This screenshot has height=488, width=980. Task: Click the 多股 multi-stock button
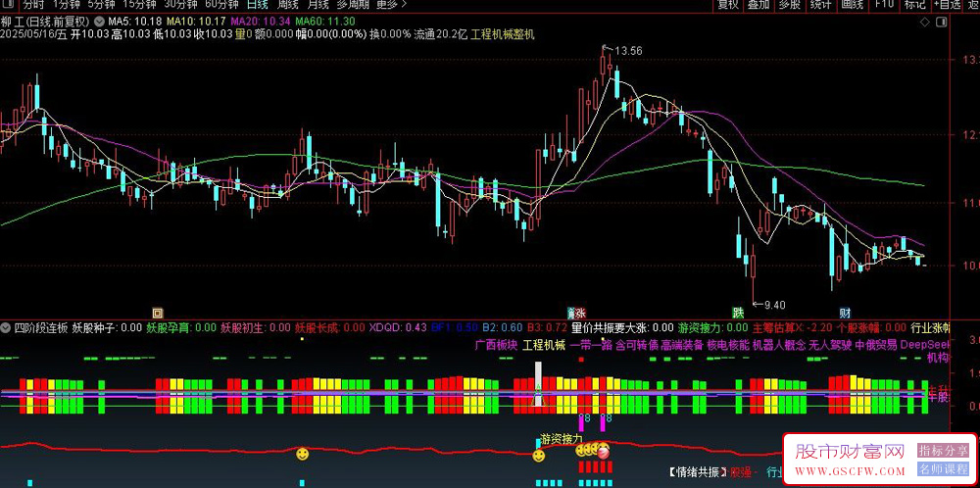[789, 4]
